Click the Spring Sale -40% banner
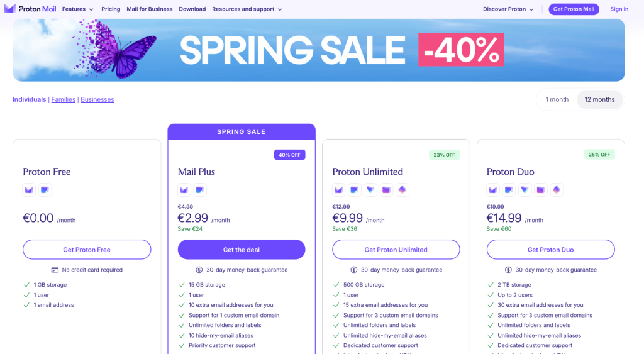The height and width of the screenshot is (354, 644). tap(318, 50)
